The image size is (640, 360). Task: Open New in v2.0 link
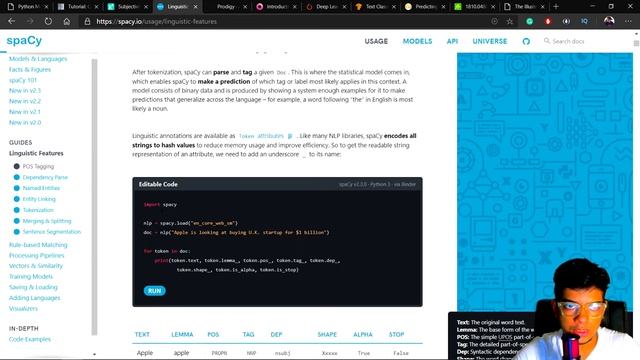coord(25,122)
